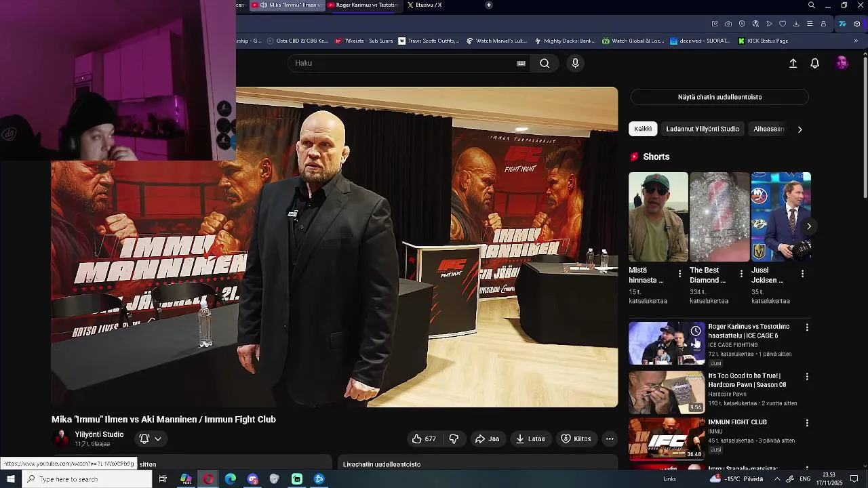
Task: Open a new browser tab with plus
Action: (489, 5)
